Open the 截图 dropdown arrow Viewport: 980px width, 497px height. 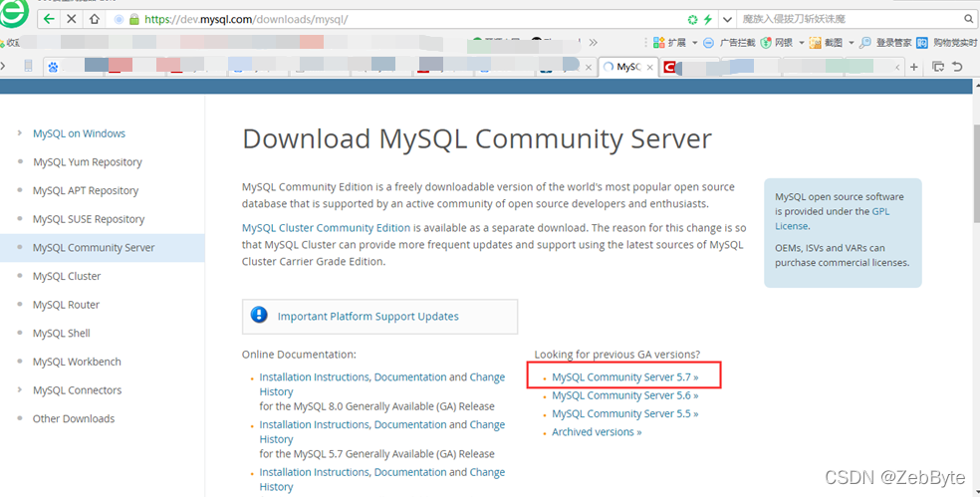click(851, 43)
